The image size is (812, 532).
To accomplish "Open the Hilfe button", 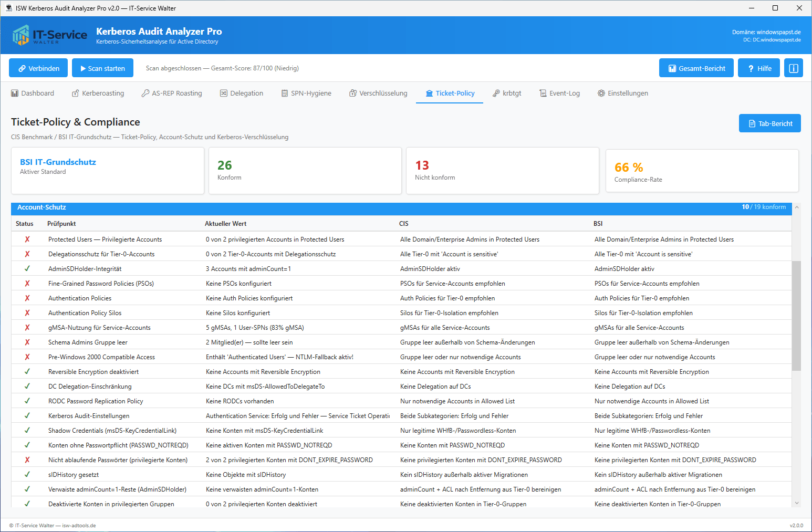I will [759, 68].
